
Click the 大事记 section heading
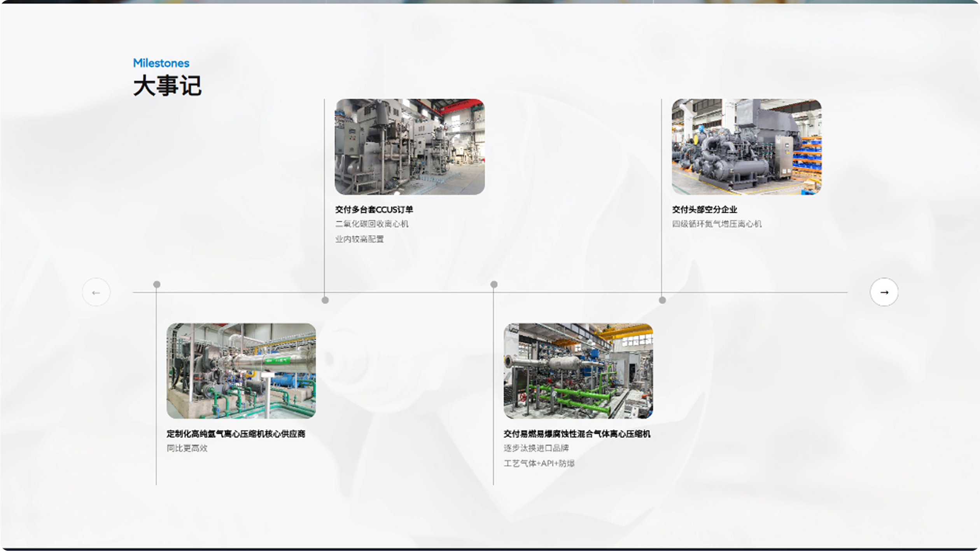pyautogui.click(x=167, y=85)
